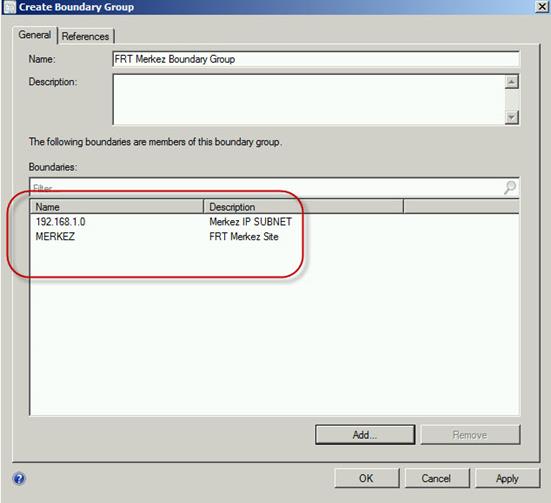Image resolution: width=551 pixels, height=503 pixels.
Task: Click the Create Boundary Group title icon
Action: [9, 7]
